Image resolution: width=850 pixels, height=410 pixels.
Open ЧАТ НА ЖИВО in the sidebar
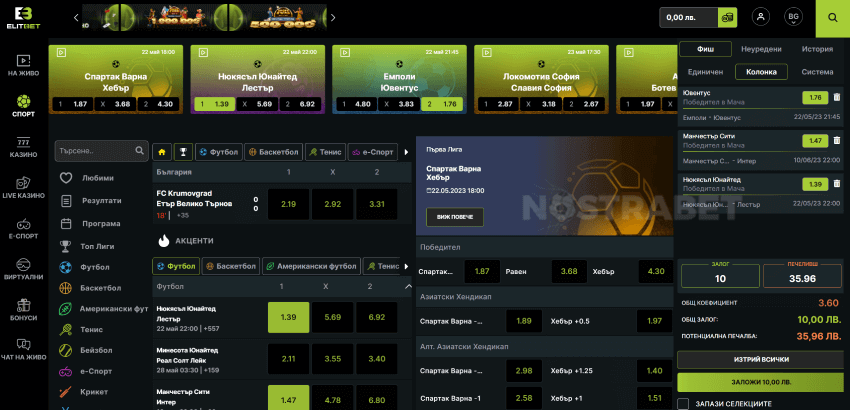tap(23, 350)
